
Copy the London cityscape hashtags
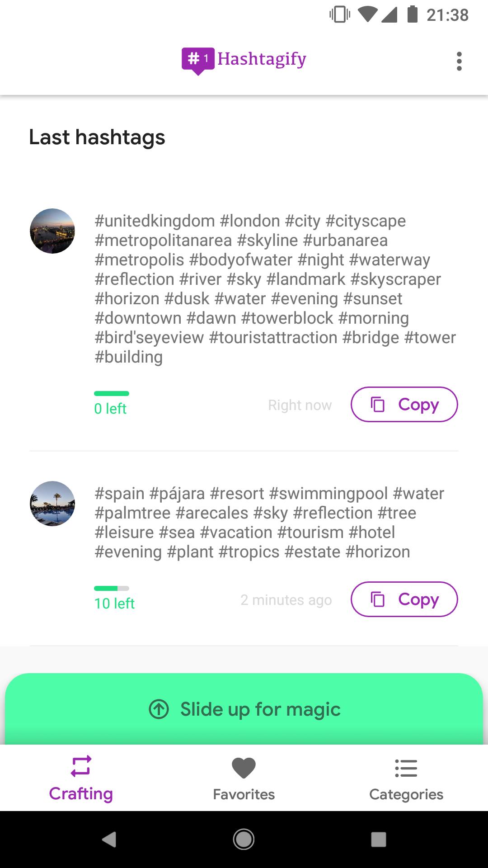click(404, 404)
